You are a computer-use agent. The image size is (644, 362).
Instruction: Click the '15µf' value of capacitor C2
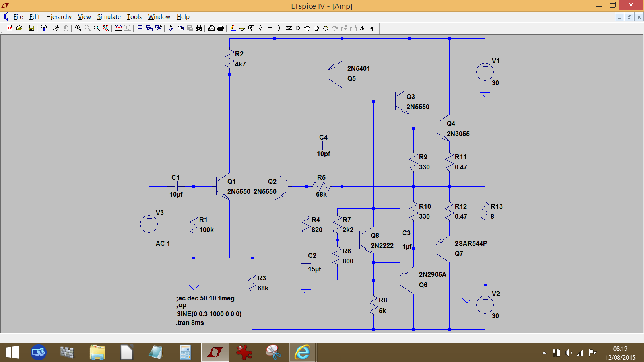tap(314, 269)
